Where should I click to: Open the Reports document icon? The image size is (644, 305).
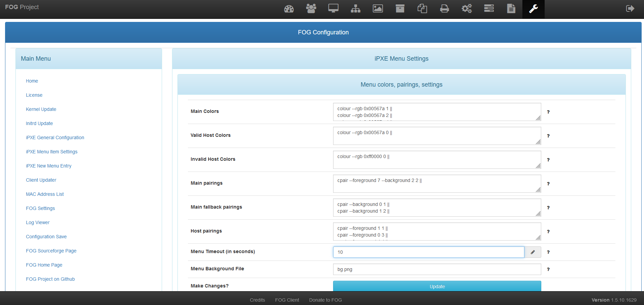coord(511,9)
